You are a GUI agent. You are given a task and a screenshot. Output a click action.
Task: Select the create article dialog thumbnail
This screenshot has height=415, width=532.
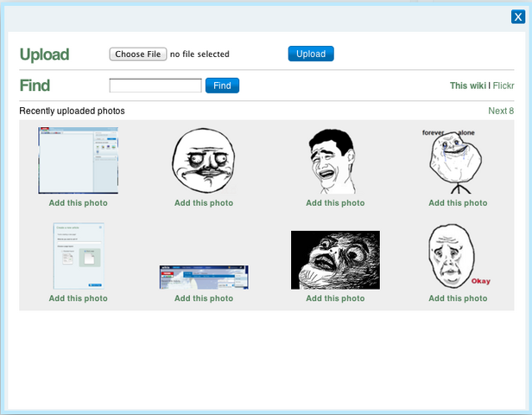point(79,256)
